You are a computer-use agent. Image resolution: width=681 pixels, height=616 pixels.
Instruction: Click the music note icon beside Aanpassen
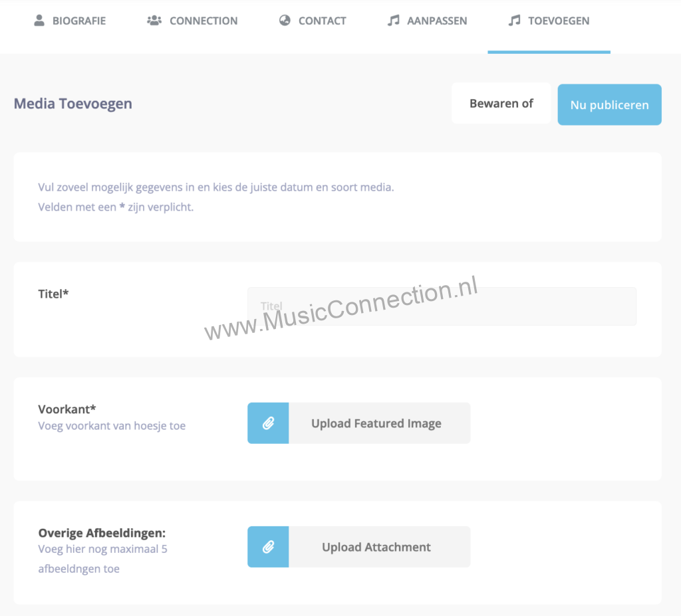[x=393, y=21]
